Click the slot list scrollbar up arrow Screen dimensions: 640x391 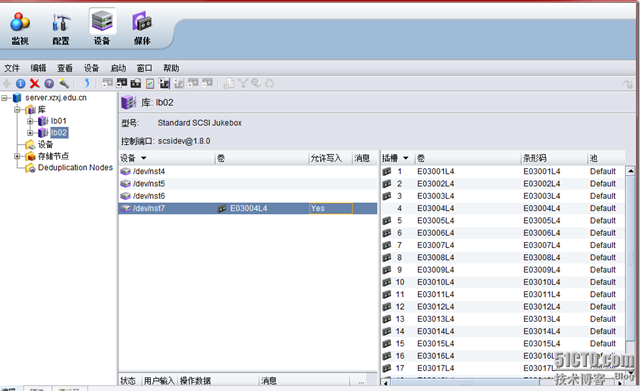coord(631,171)
